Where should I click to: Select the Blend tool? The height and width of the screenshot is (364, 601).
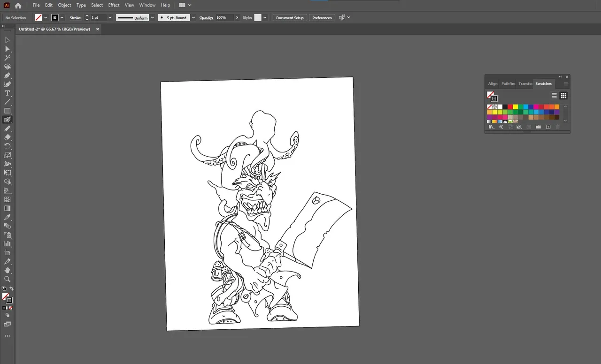coord(8,226)
